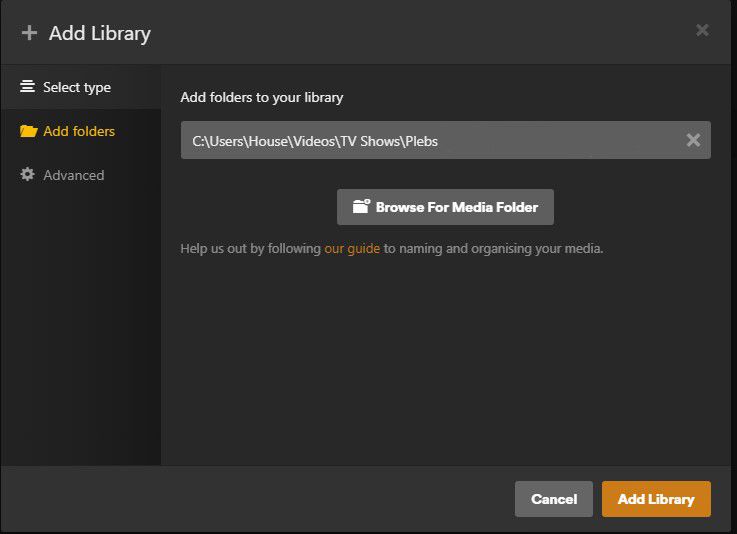
Task: Click the Add folders to your library heading
Action: [x=262, y=97]
